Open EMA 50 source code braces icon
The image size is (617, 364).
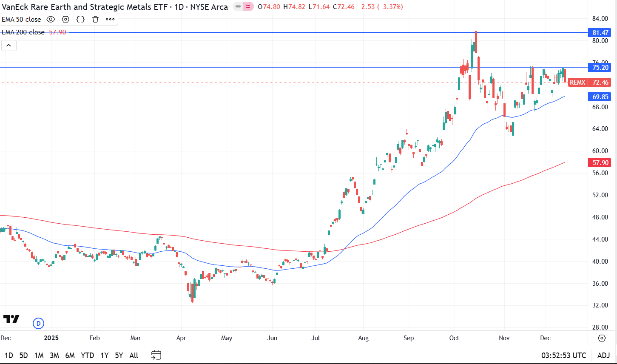tap(80, 19)
